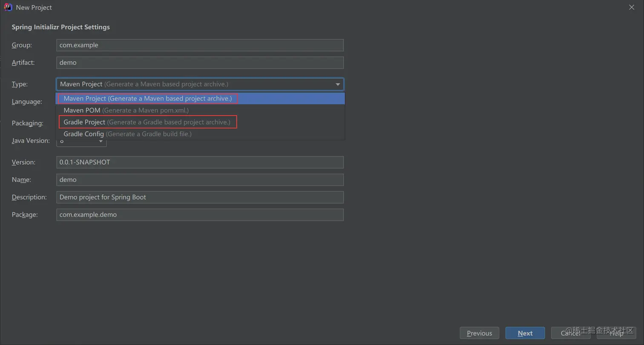Click the Help button
The image size is (644, 345).
coord(616,333)
